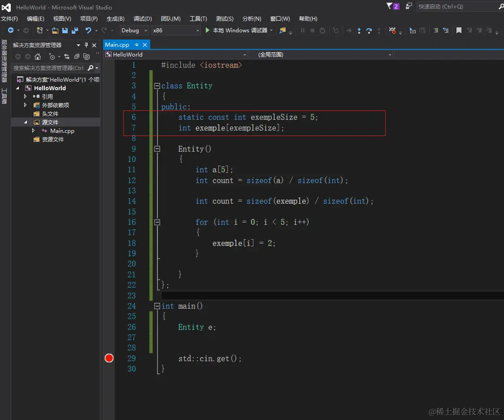Toggle the pin on the Main.cpp tab

point(137,45)
